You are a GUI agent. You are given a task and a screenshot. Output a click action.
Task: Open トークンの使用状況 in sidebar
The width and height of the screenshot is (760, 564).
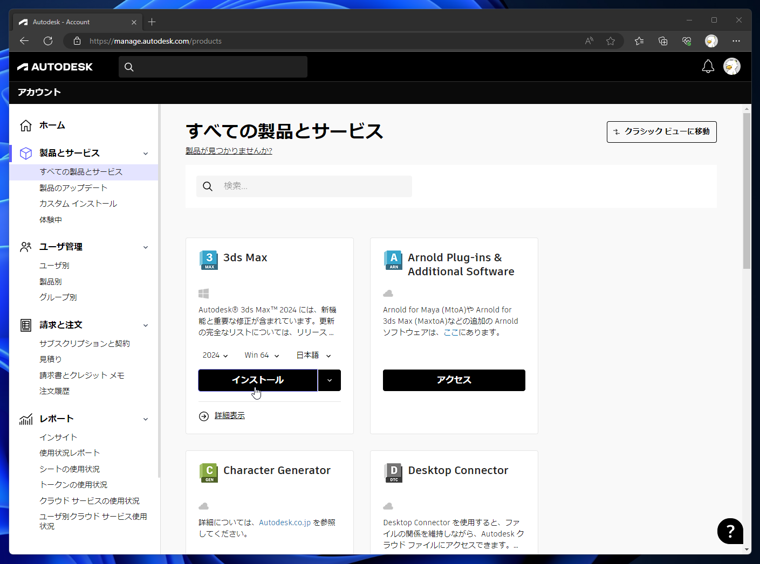point(73,485)
